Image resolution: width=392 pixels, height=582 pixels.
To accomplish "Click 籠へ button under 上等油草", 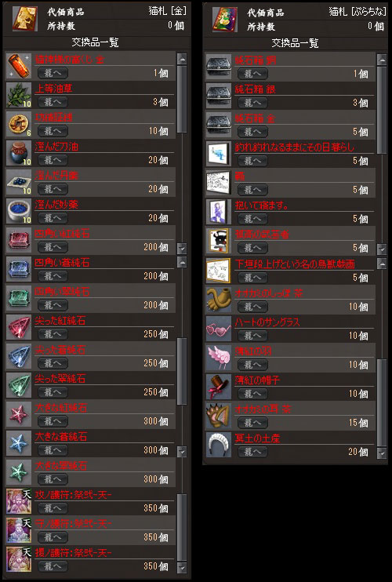I will pyautogui.click(x=53, y=102).
